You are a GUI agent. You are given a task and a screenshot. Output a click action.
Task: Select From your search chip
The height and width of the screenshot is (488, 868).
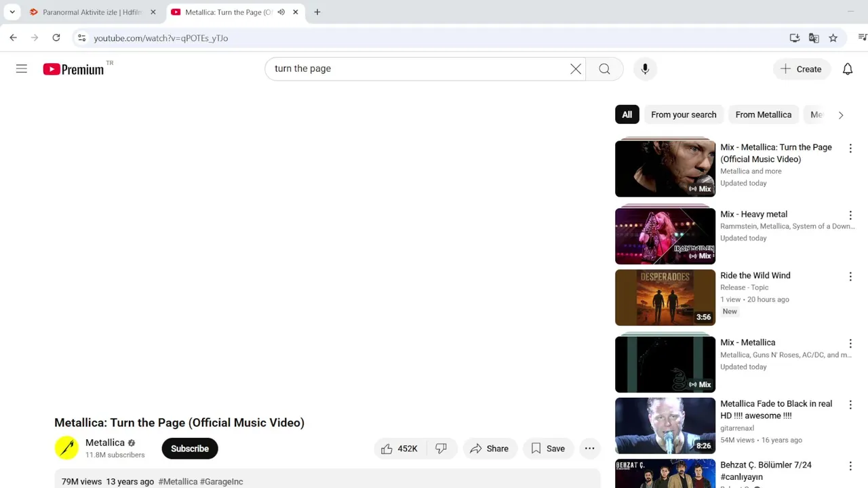[x=684, y=115]
